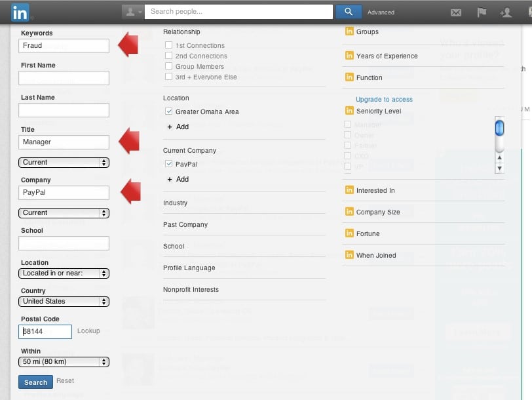Click the Groups premium filter label

point(368,31)
